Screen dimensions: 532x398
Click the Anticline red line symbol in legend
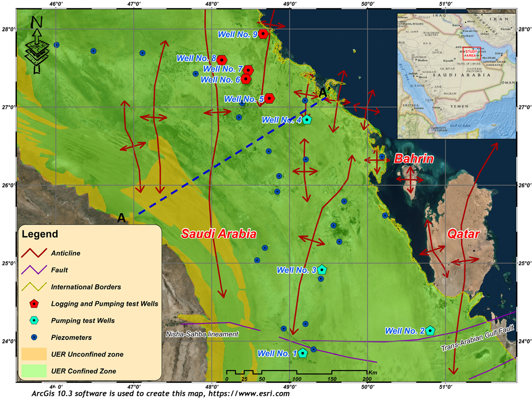click(x=33, y=253)
